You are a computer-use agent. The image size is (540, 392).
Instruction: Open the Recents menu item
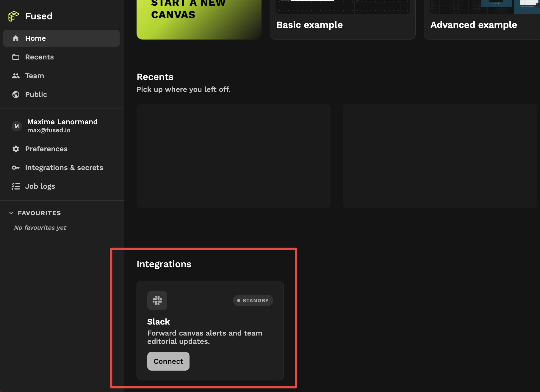39,57
